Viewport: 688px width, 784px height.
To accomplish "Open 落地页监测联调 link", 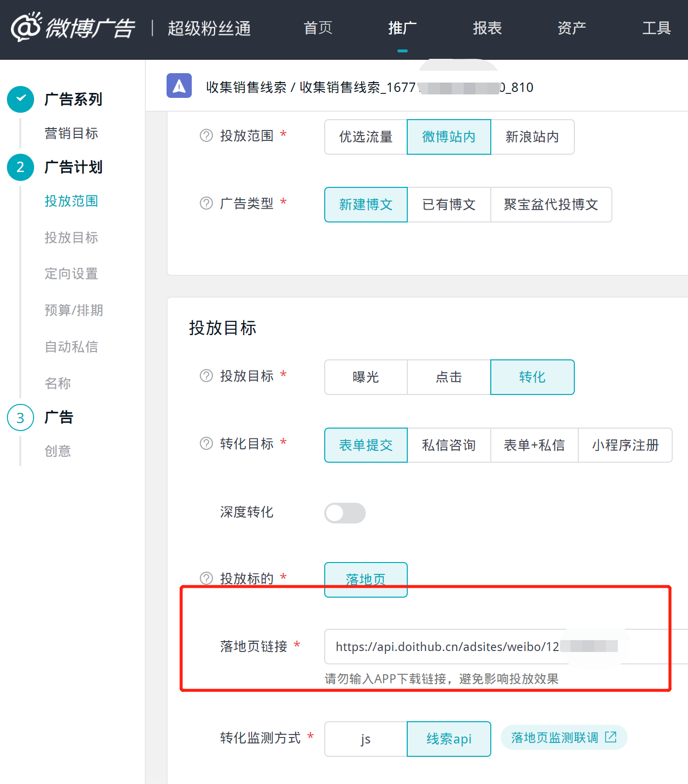I will [x=564, y=738].
